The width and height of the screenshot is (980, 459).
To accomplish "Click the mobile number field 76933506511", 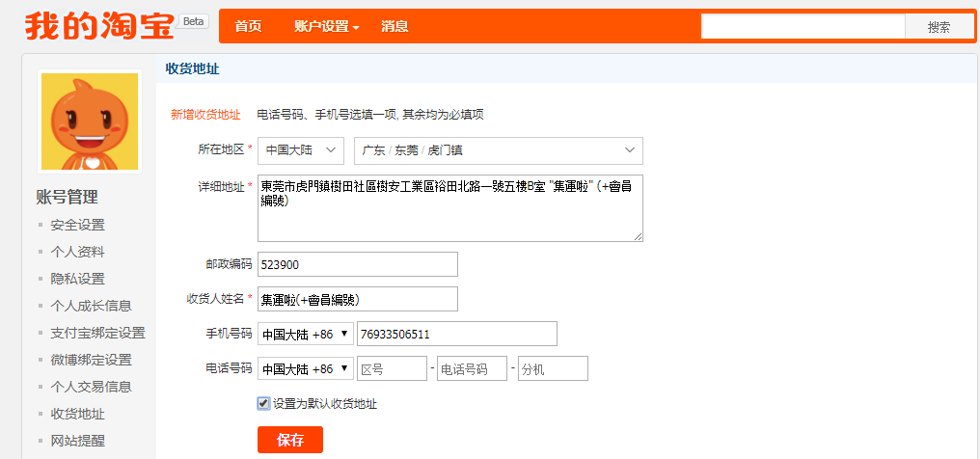I will [x=457, y=334].
